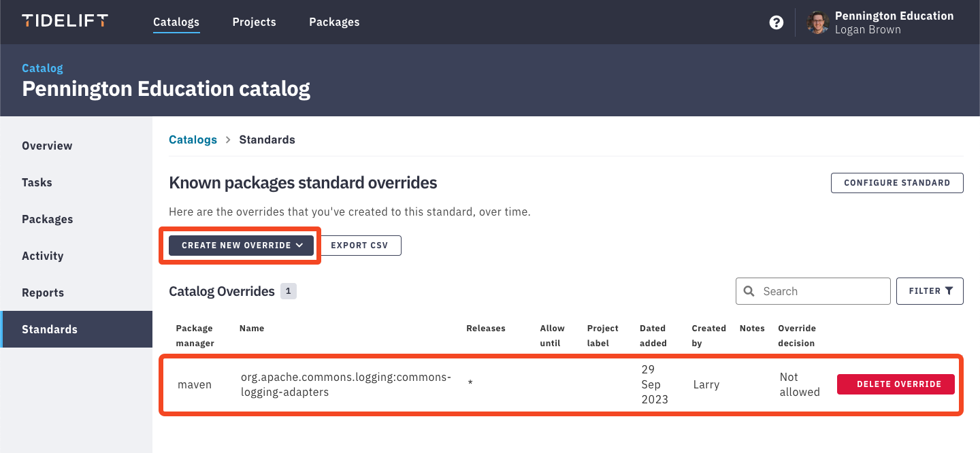Focus the Search input field
980x453 pixels.
[813, 291]
